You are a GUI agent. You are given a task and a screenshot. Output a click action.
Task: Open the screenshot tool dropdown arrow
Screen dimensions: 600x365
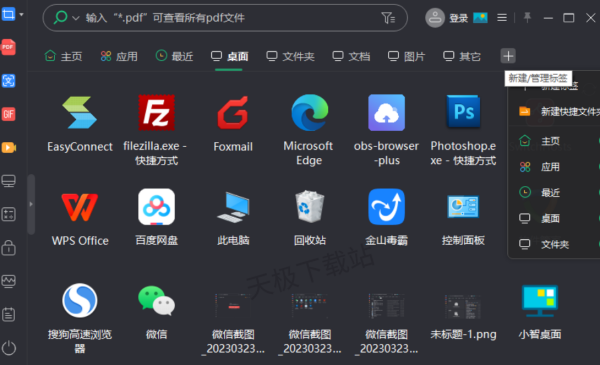pos(21,15)
